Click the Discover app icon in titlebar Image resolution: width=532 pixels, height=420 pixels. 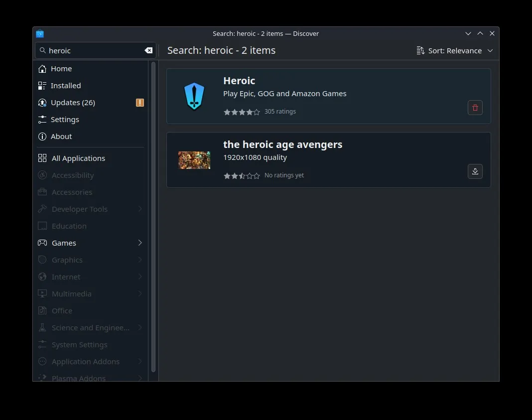pos(40,33)
